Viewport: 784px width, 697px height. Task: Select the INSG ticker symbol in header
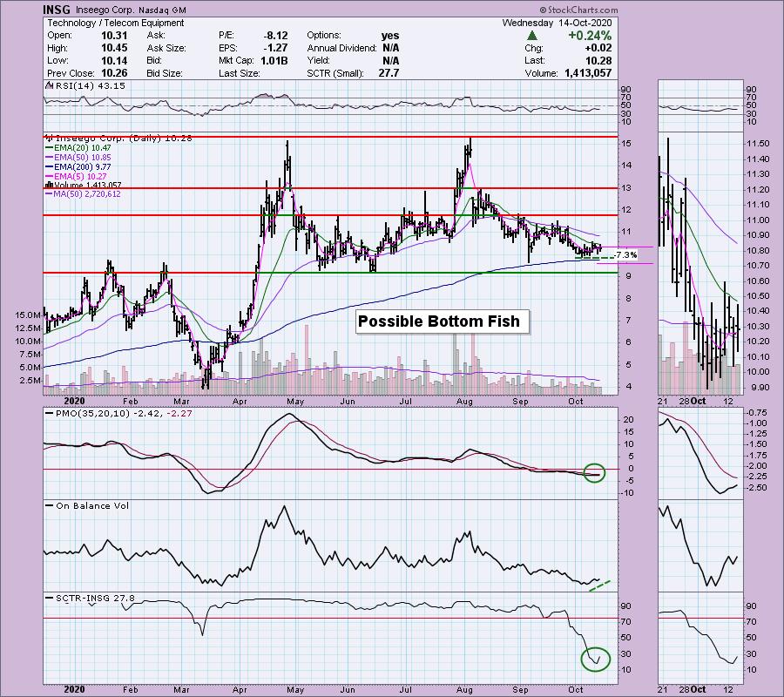point(57,10)
